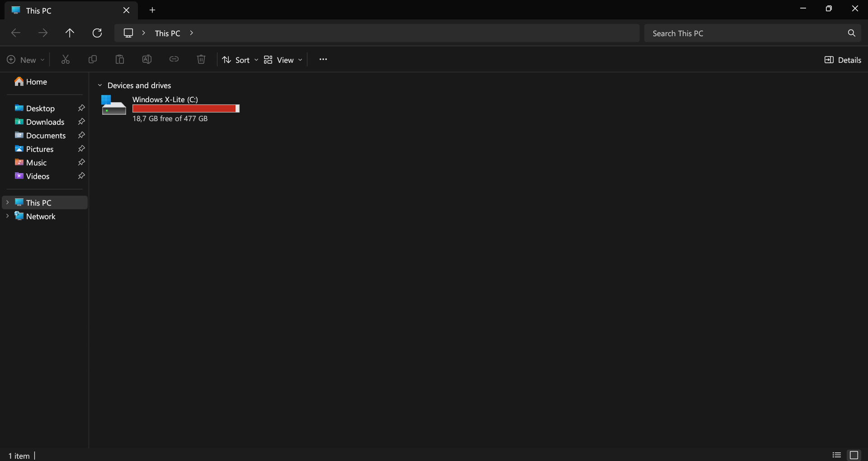Click the 18,7 GB free of 477 GB text
Image resolution: width=868 pixels, height=461 pixels.
[170, 118]
